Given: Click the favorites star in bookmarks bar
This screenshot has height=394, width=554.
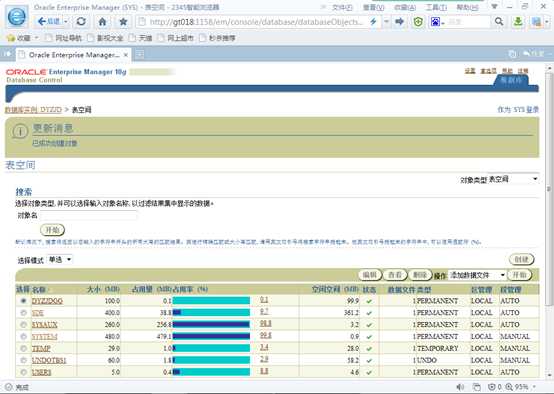Looking at the screenshot, I should pos(11,37).
